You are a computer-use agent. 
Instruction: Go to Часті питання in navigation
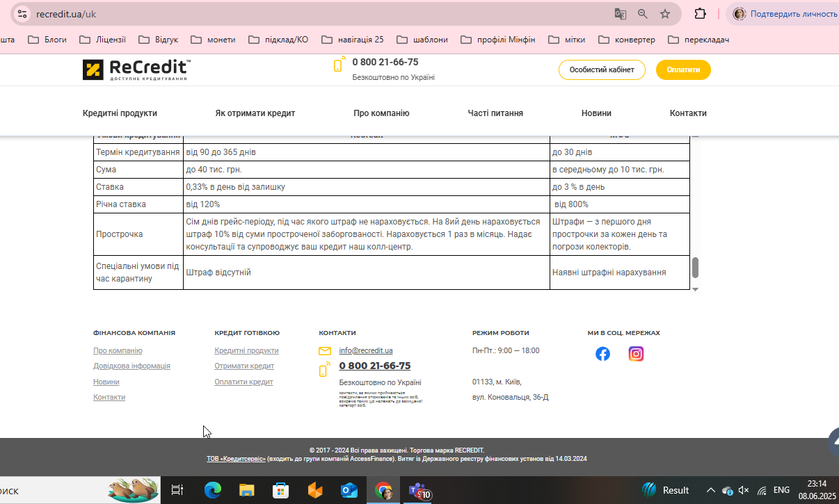pyautogui.click(x=495, y=113)
